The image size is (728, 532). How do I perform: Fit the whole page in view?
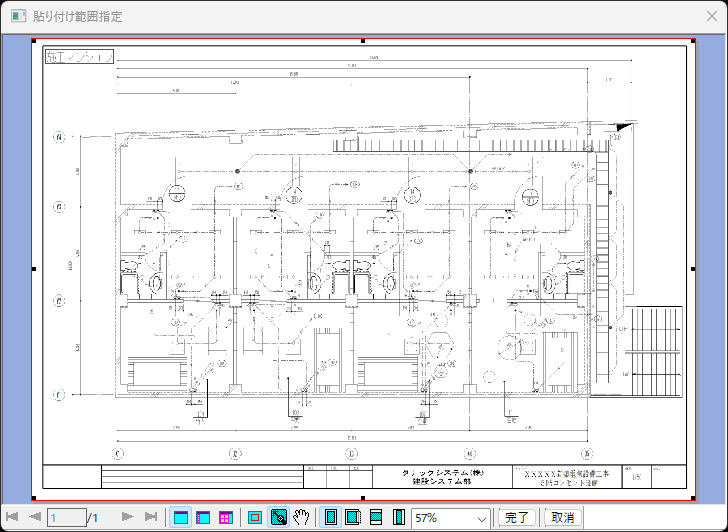tap(331, 517)
